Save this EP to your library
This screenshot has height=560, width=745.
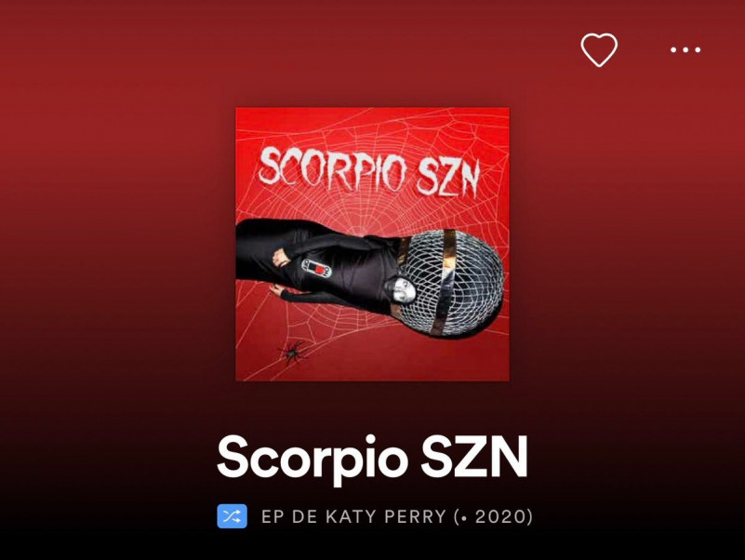pyautogui.click(x=599, y=49)
